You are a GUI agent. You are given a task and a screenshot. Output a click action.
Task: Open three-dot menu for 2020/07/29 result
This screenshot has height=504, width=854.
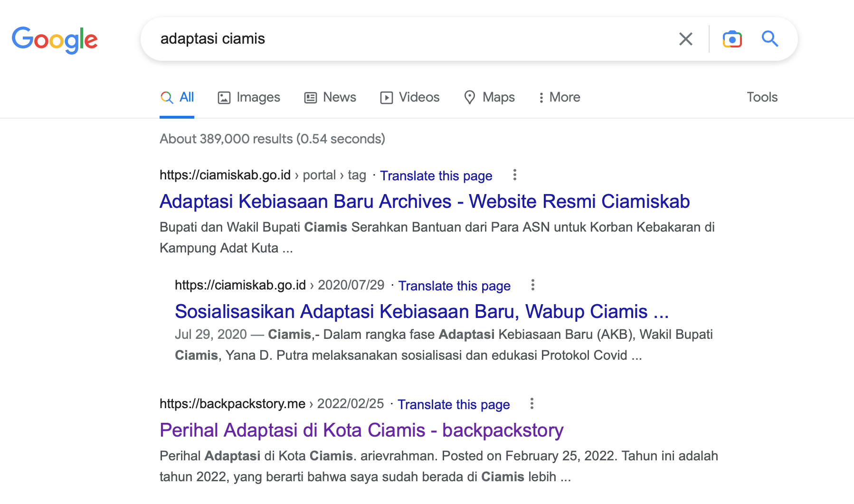(532, 285)
